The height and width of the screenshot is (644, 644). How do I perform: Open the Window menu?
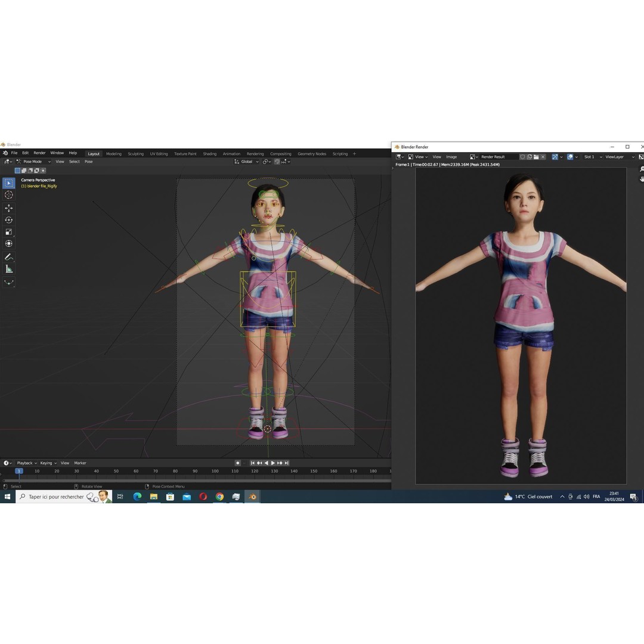coord(57,153)
